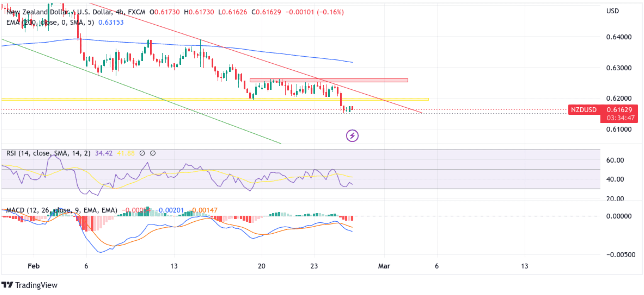The width and height of the screenshot is (644, 295).
Task: Click the 20 date on time axis
Action: coord(262,266)
